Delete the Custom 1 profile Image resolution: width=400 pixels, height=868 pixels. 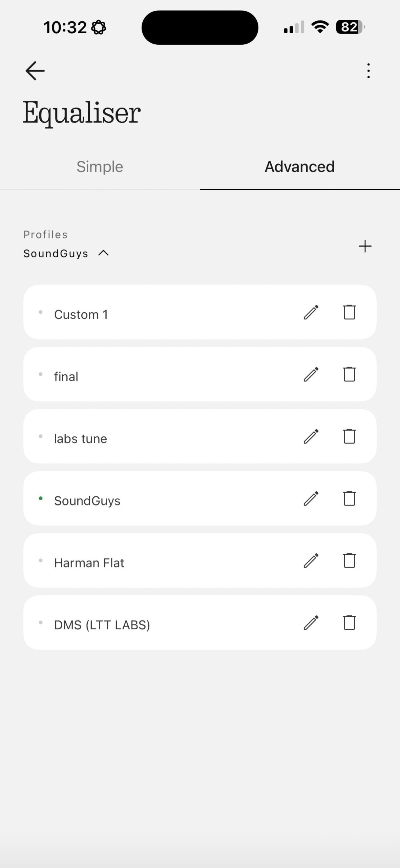tap(349, 312)
